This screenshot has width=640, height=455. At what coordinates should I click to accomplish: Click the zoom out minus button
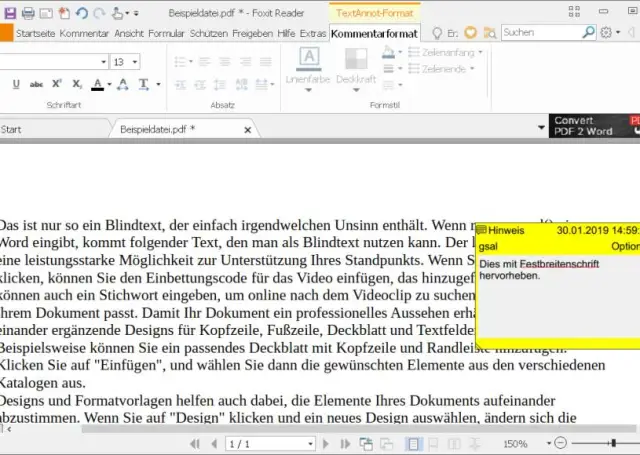coord(560,443)
